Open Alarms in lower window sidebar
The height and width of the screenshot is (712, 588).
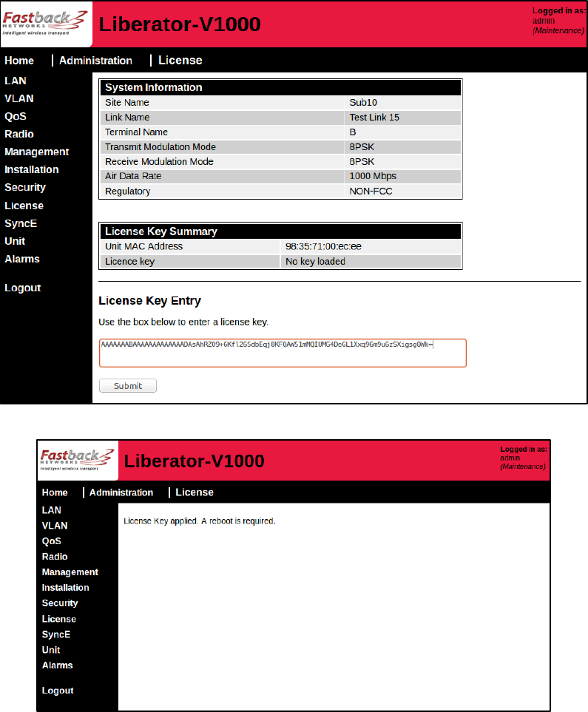57,665
